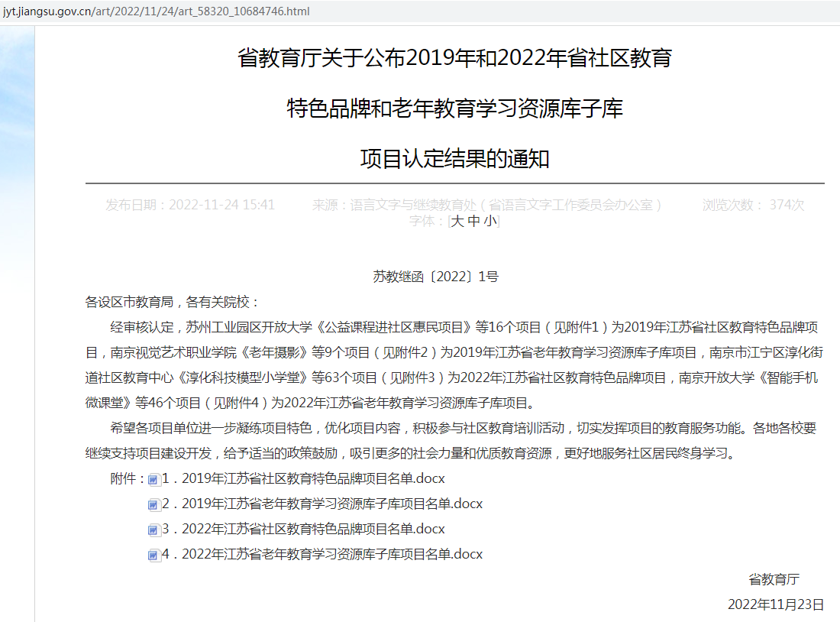Viewport: 840px width, 622px height.
Task: Click the docx icon for attachment 2
Action: (x=153, y=504)
